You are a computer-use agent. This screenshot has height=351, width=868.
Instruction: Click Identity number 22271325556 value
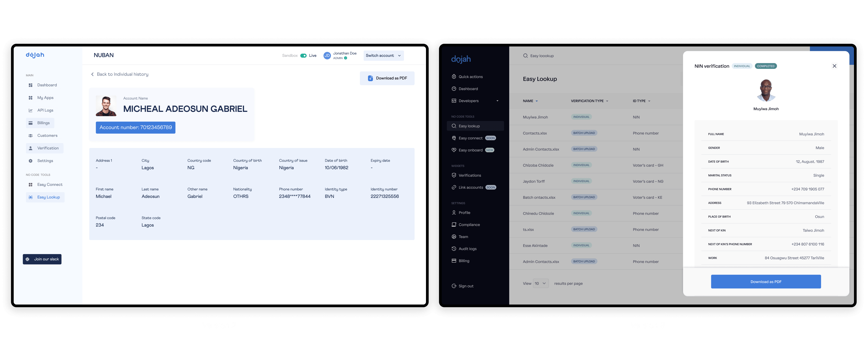384,196
